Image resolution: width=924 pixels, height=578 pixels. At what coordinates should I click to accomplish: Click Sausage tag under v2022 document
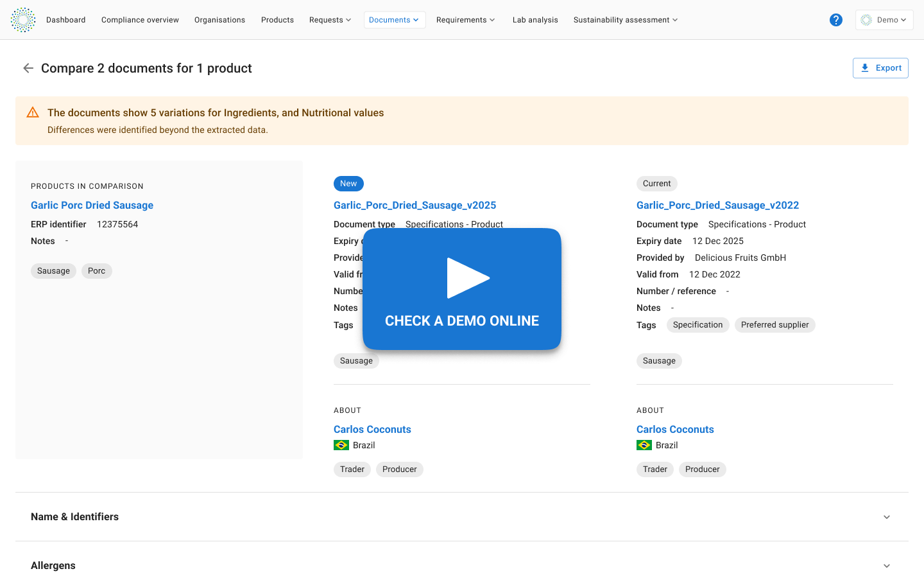click(659, 361)
